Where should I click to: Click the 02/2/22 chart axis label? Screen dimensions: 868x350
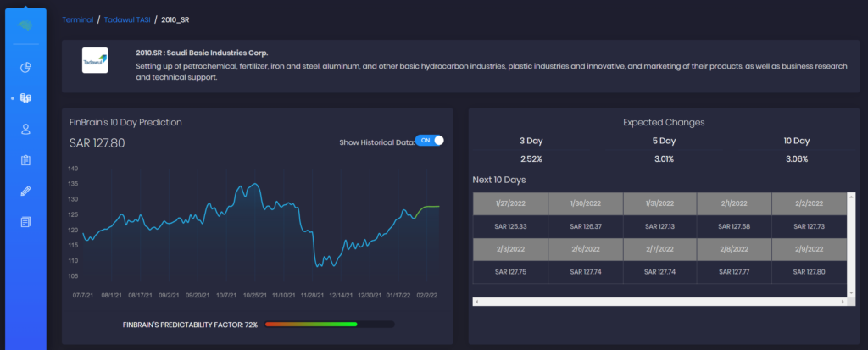click(x=427, y=296)
